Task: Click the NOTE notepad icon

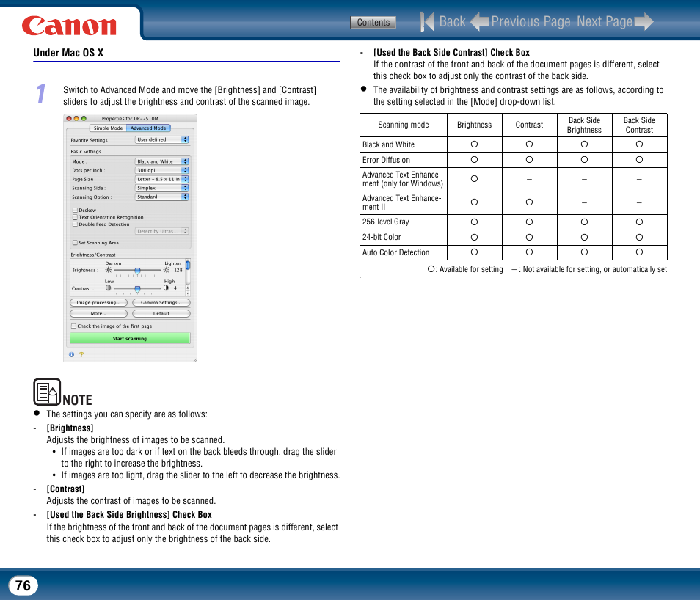Action: [47, 392]
